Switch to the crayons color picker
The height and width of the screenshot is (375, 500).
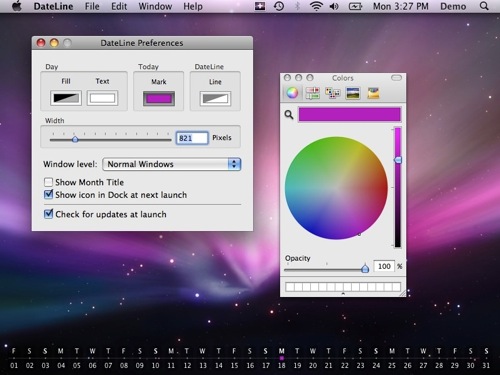click(373, 93)
